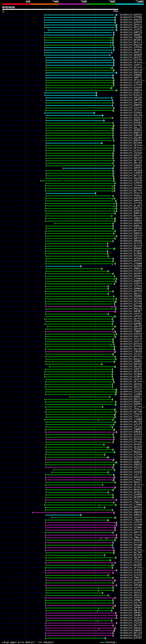Select the UniRef100_Q9AT52 label
The image size is (146, 644).
click(x=131, y=326)
